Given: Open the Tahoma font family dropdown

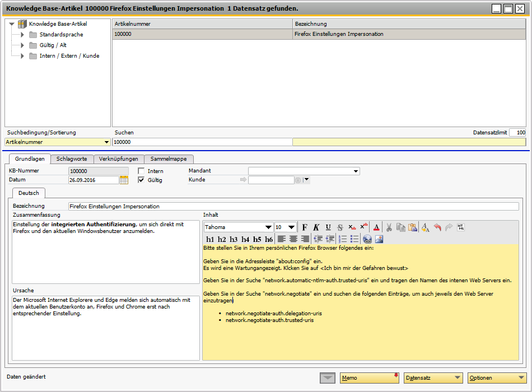Looking at the screenshot, I should point(269,227).
